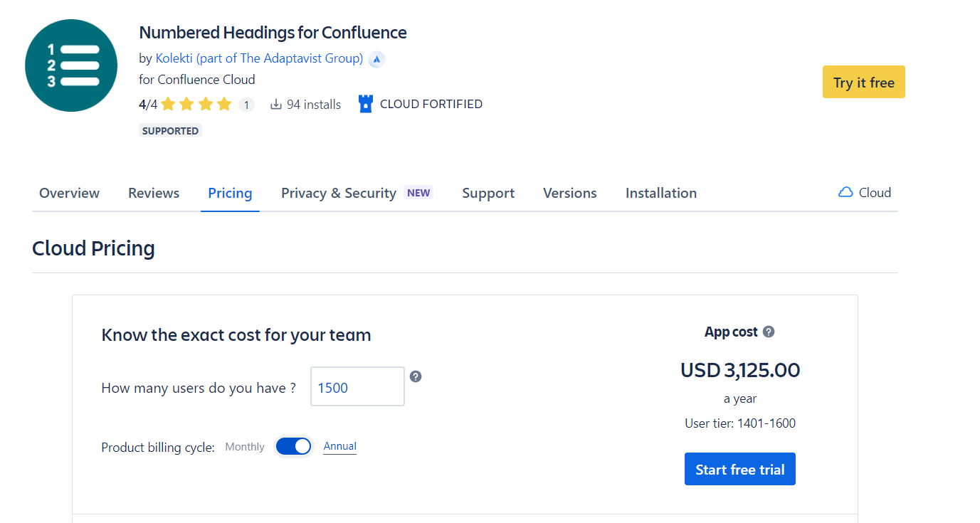Screen dimensions: 980x523
Task: Click the installs download icon
Action: click(276, 105)
